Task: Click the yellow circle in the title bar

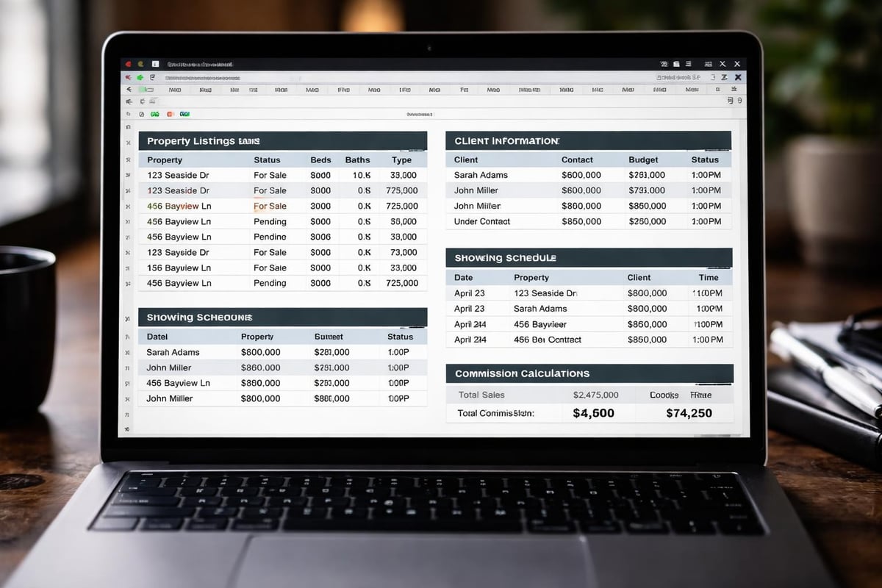Action: (x=140, y=65)
